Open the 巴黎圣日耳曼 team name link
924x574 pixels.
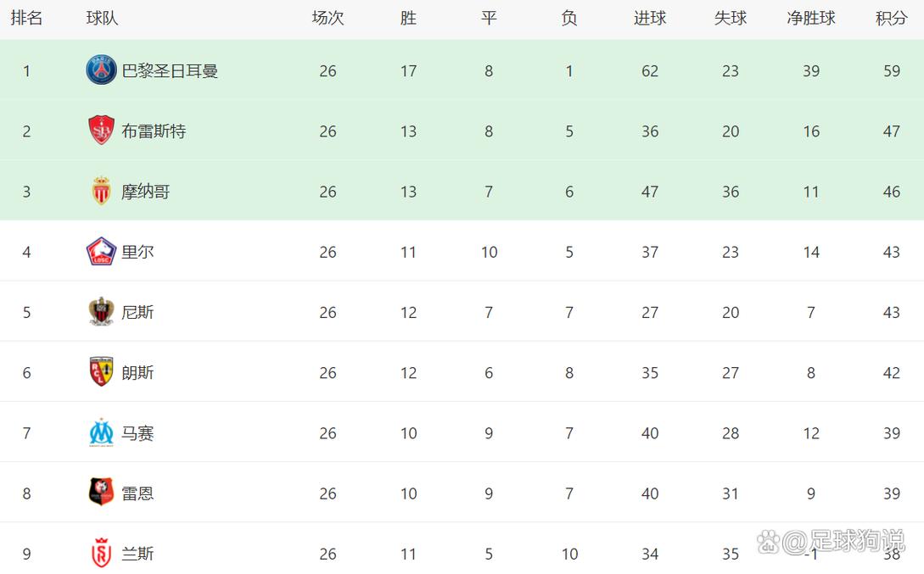170,70
